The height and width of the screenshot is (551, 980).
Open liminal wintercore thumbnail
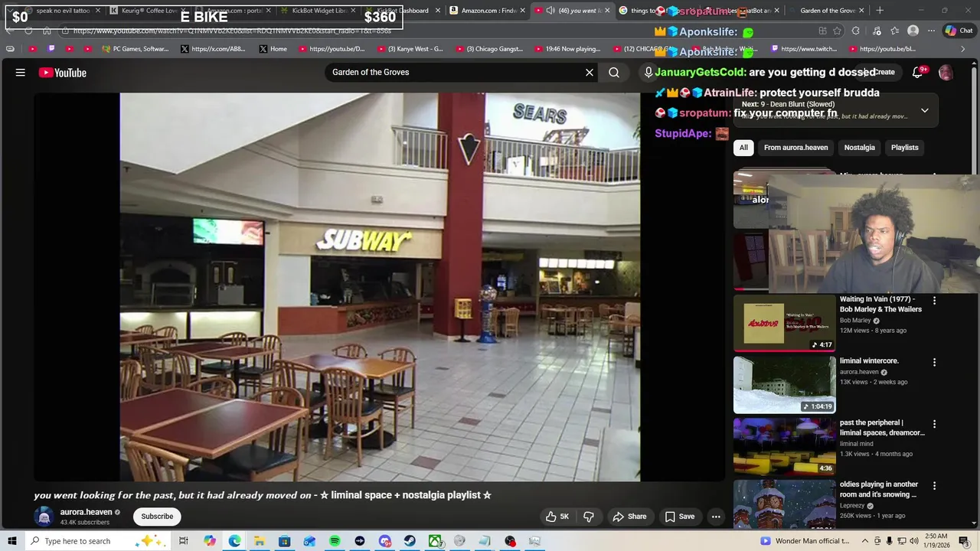pos(785,385)
